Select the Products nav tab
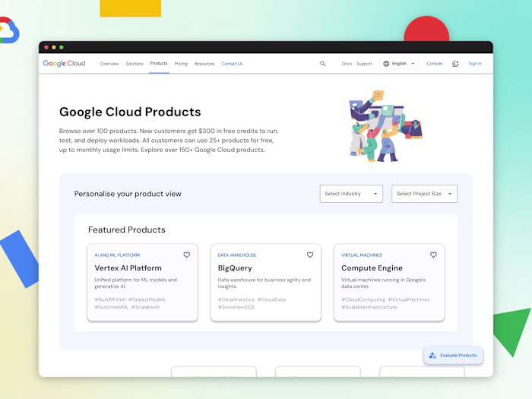The image size is (532, 399). coord(159,63)
